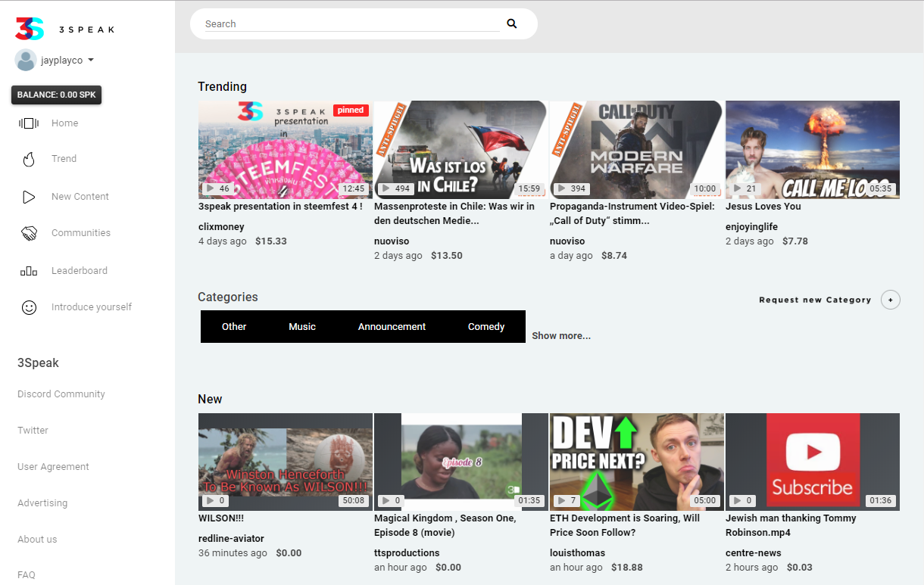Click the jayplayco user avatar
This screenshot has height=585, width=924.
26,61
